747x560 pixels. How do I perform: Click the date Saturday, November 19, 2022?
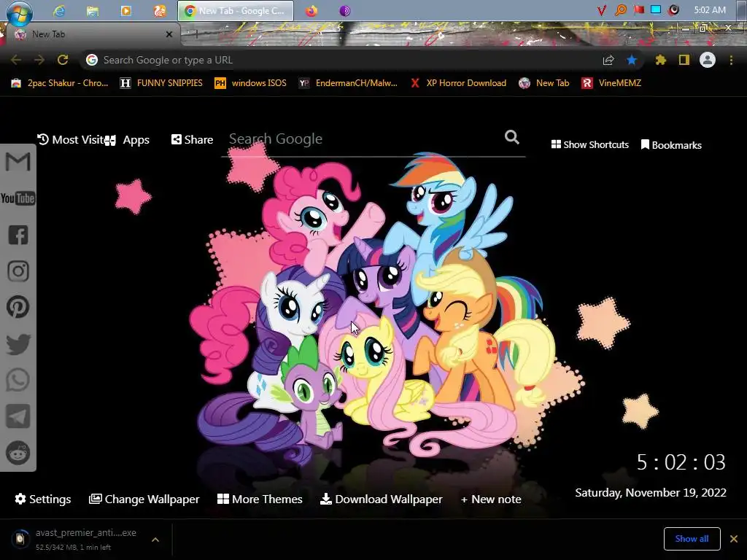[651, 492]
